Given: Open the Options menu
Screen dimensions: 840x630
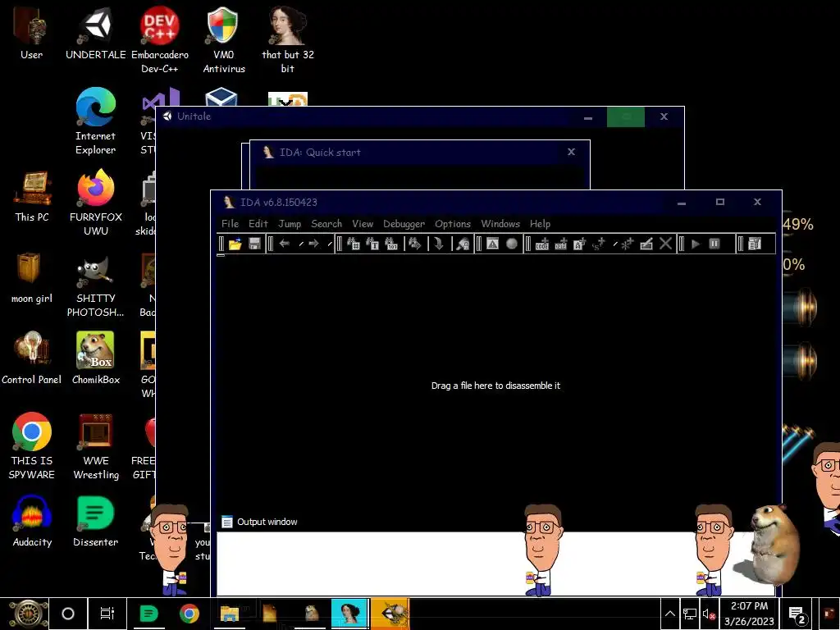Looking at the screenshot, I should click(x=453, y=224).
